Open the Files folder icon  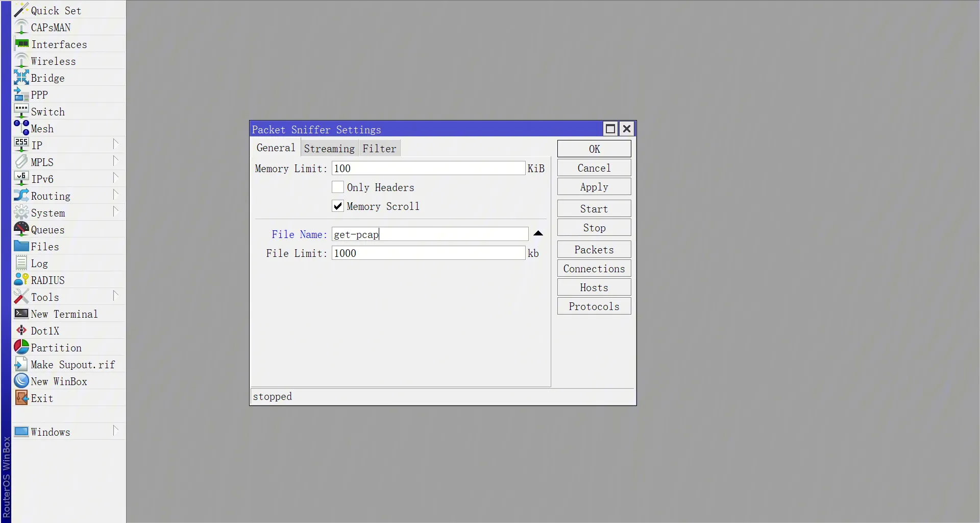pos(21,246)
